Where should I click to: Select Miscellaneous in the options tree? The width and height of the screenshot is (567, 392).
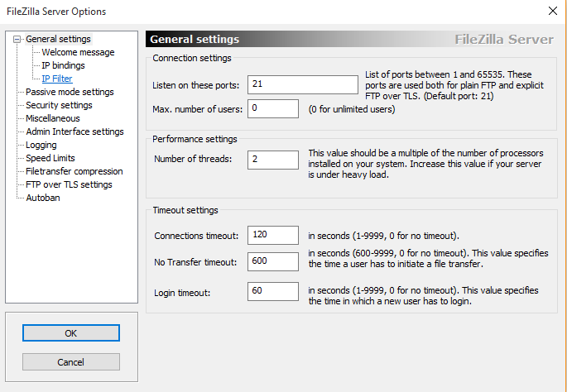[53, 118]
